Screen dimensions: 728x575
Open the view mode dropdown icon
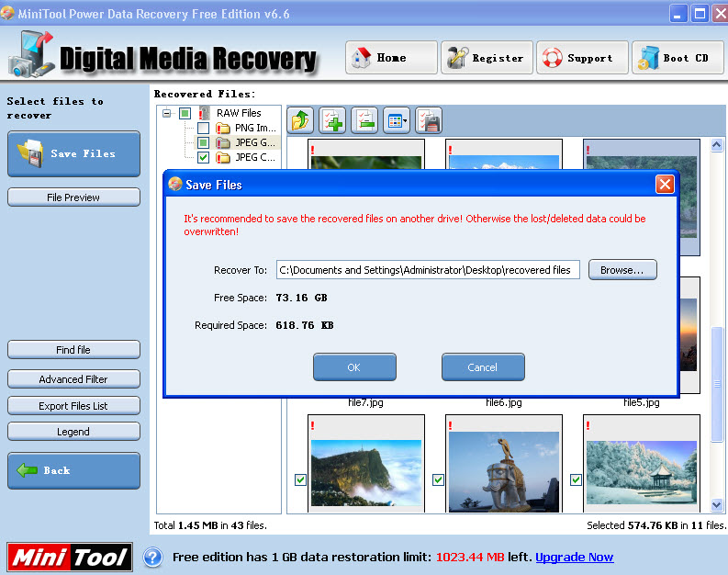click(x=397, y=120)
